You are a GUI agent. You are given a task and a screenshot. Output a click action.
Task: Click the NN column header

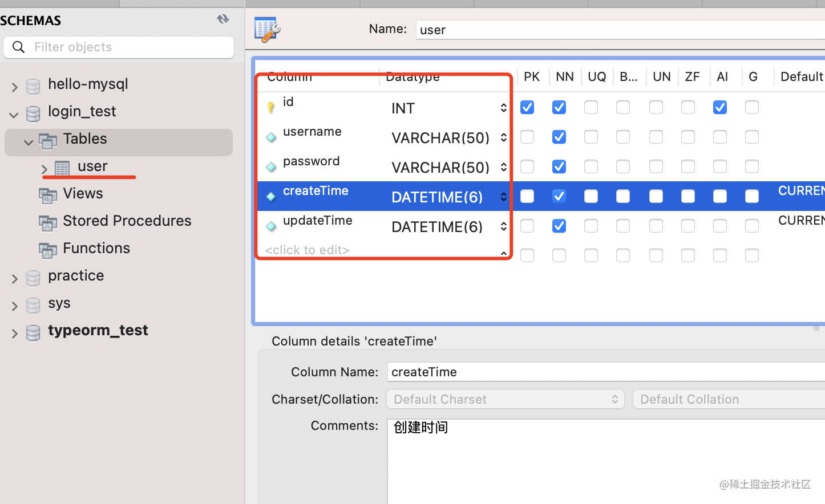point(565,76)
